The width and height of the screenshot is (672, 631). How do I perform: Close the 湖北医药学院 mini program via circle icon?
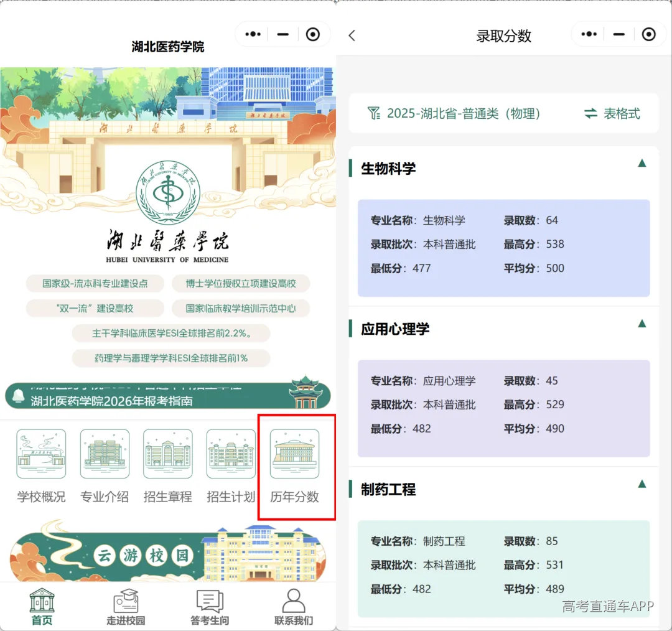pos(313,34)
